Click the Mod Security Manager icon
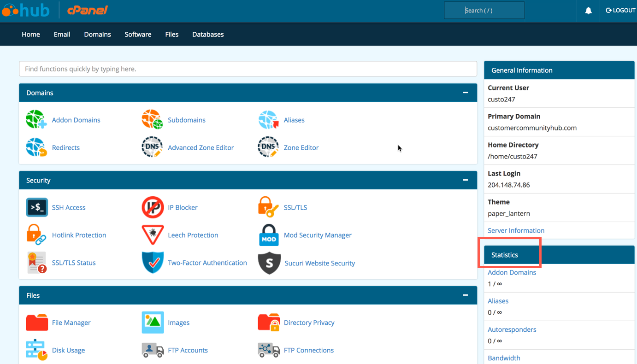The height and width of the screenshot is (364, 637). click(x=269, y=235)
